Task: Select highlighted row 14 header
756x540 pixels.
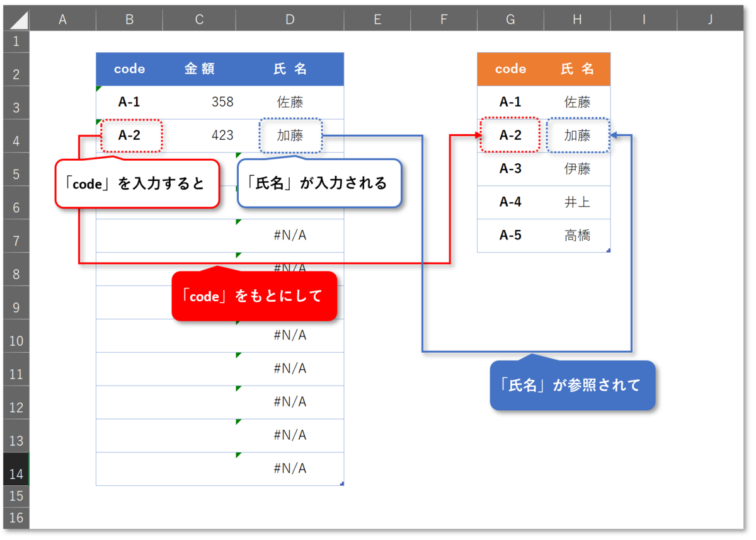Action: pos(16,469)
